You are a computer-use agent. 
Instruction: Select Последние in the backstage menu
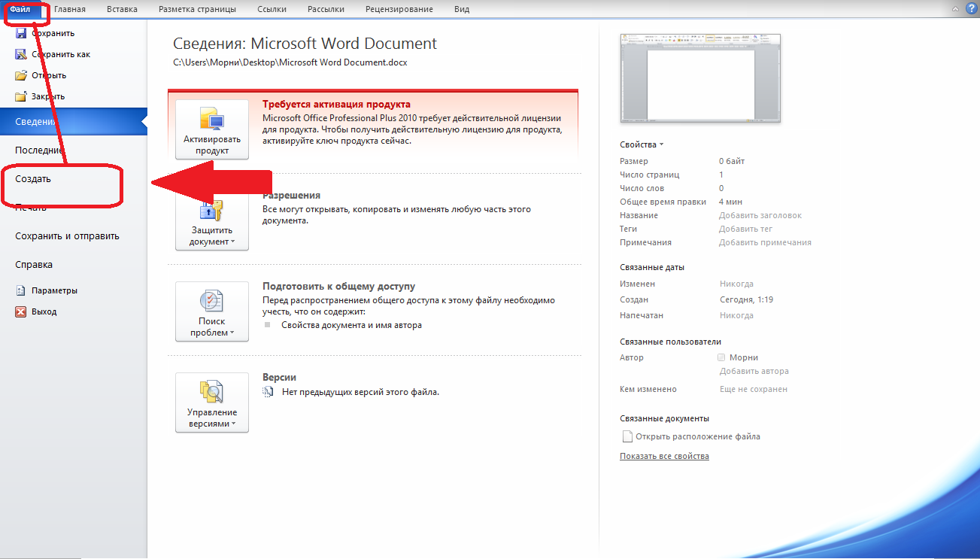coord(74,150)
